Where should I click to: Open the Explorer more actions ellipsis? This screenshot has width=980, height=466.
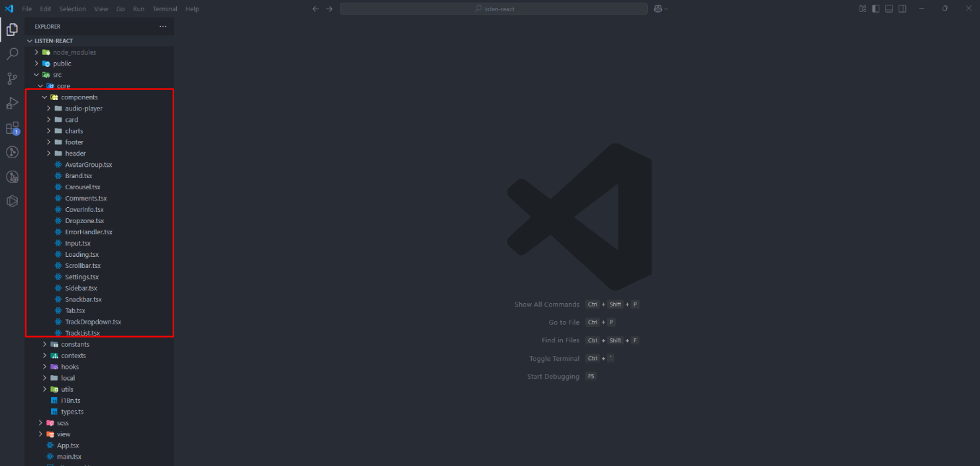point(163,26)
